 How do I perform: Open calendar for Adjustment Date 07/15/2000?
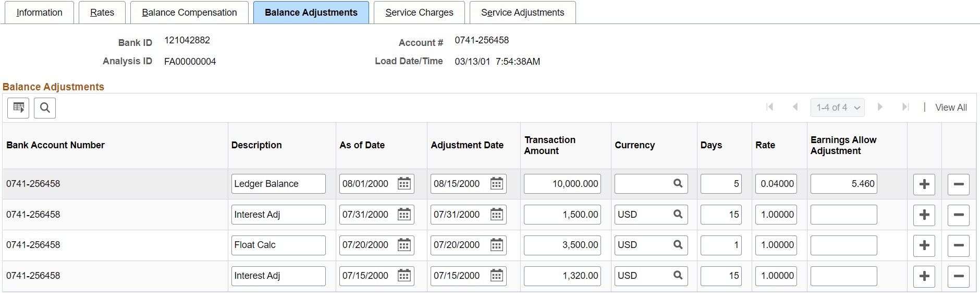[x=497, y=276]
